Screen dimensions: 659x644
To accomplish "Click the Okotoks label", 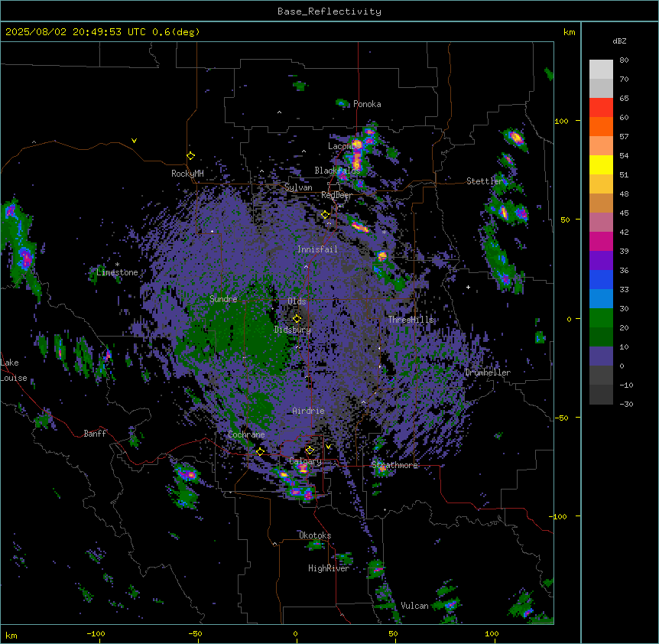I will (x=315, y=535).
